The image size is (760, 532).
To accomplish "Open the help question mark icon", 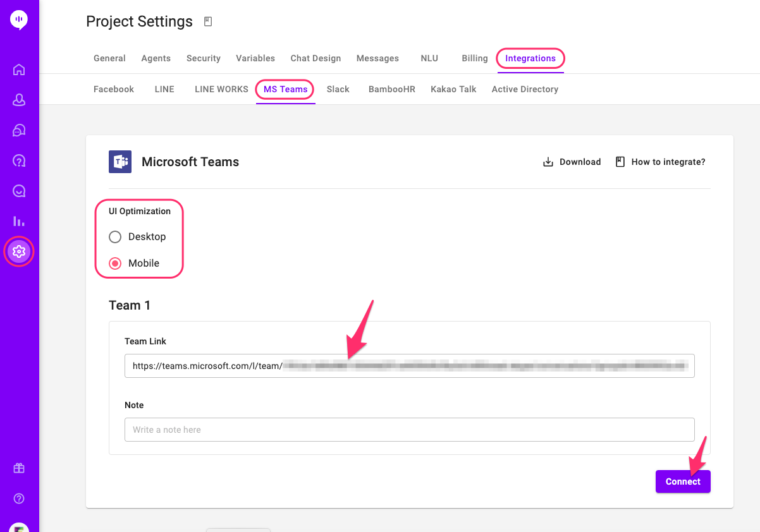I will click(x=19, y=499).
